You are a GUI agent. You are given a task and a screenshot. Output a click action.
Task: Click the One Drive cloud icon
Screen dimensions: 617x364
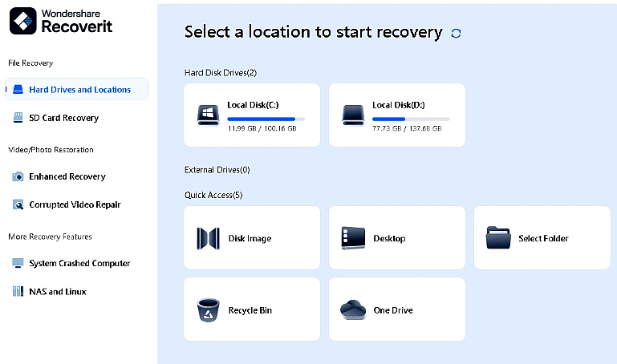point(353,310)
